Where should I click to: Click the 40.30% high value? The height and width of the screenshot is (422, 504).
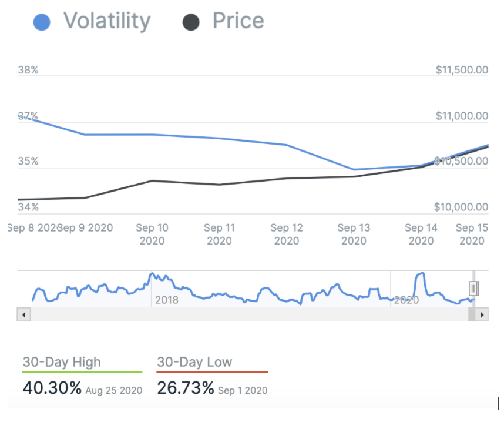[52, 388]
